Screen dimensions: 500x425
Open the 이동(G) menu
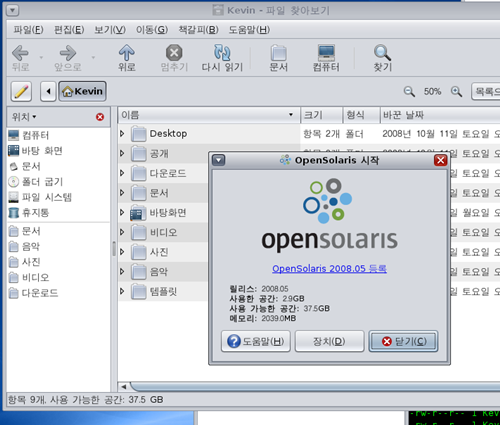click(152, 30)
